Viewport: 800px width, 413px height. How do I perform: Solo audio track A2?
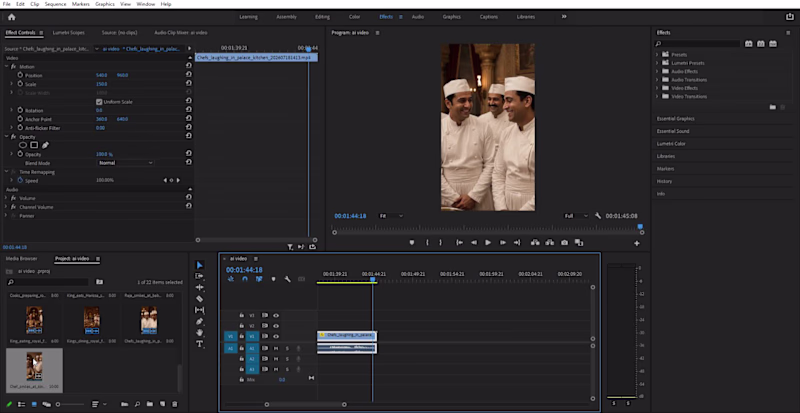pos(287,359)
